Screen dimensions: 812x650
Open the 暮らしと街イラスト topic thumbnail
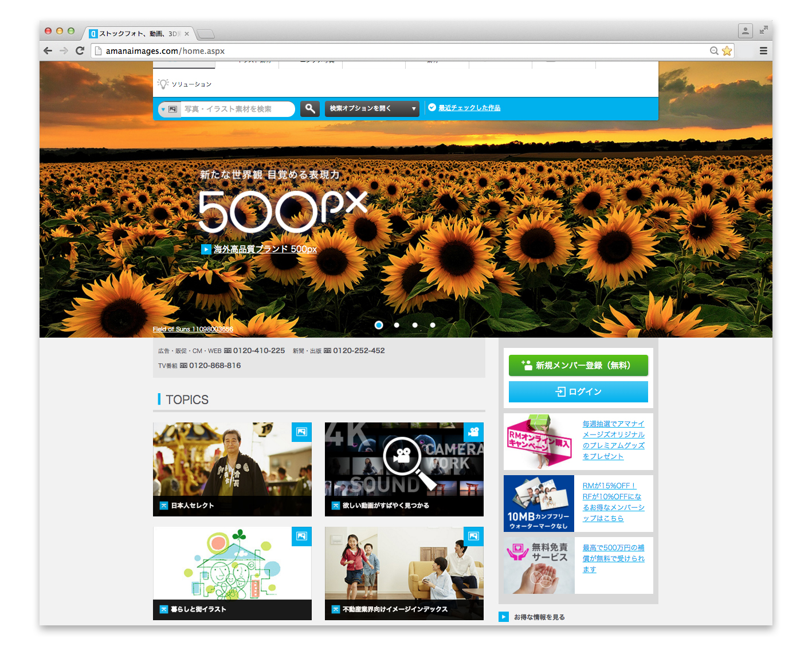[x=232, y=573]
